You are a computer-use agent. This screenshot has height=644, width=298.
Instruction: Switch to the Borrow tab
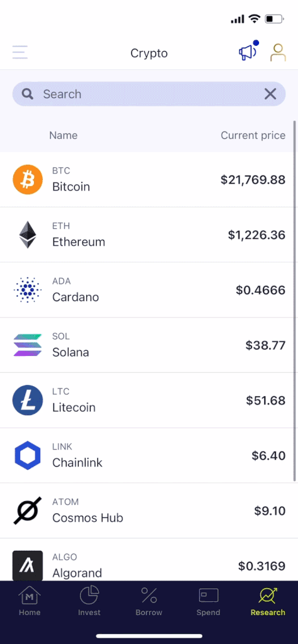coord(149,602)
